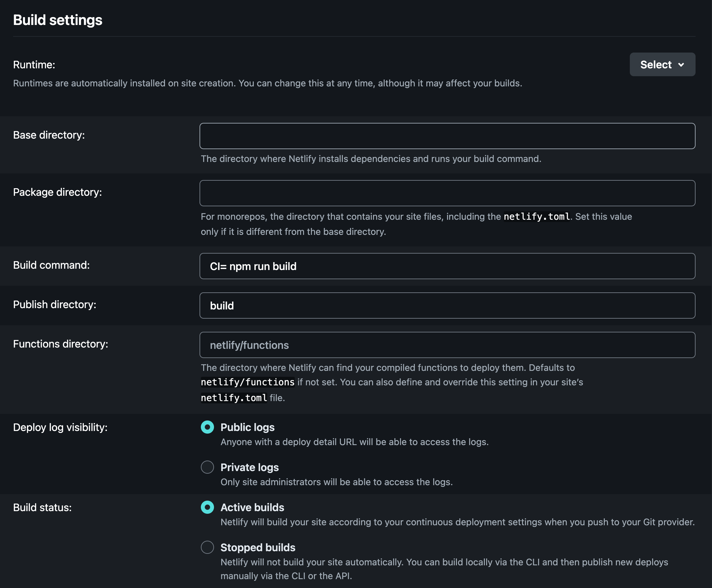Click the Private logs label text

tap(249, 467)
